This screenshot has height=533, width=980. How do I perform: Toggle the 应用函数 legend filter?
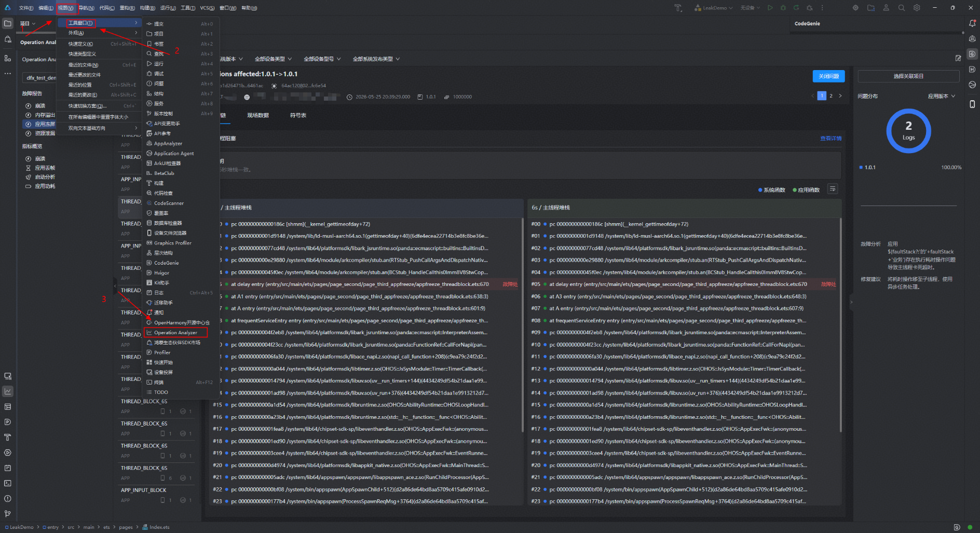click(x=806, y=190)
